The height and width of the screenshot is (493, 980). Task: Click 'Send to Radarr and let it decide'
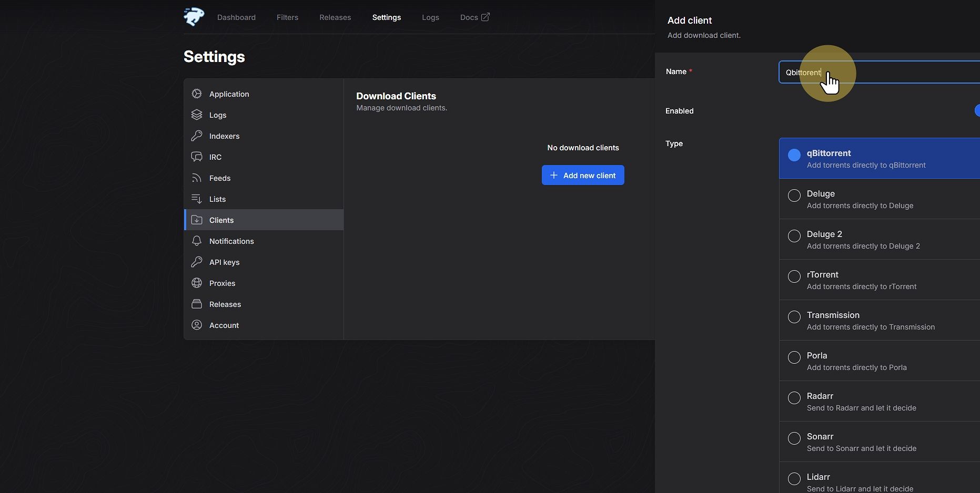(862, 408)
